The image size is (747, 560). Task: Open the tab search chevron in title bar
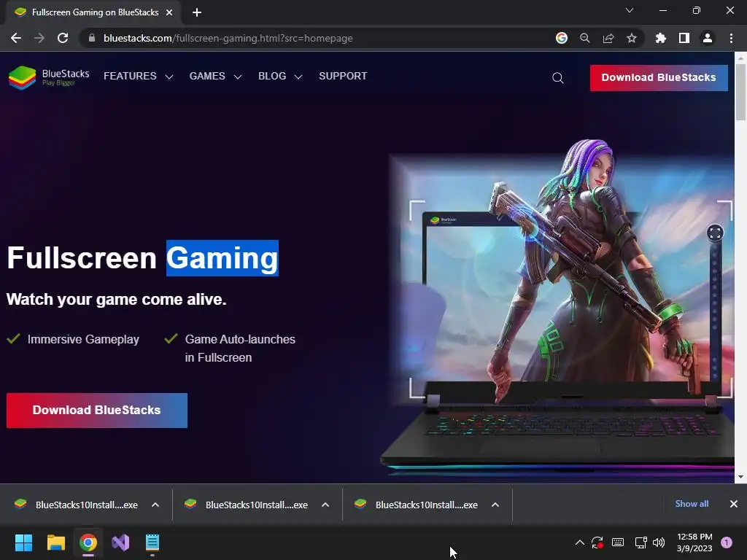630,10
